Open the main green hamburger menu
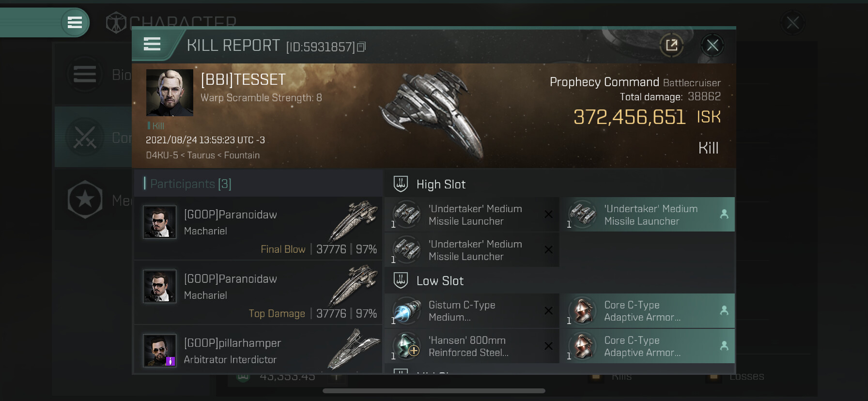This screenshot has height=401, width=868. 75,22
